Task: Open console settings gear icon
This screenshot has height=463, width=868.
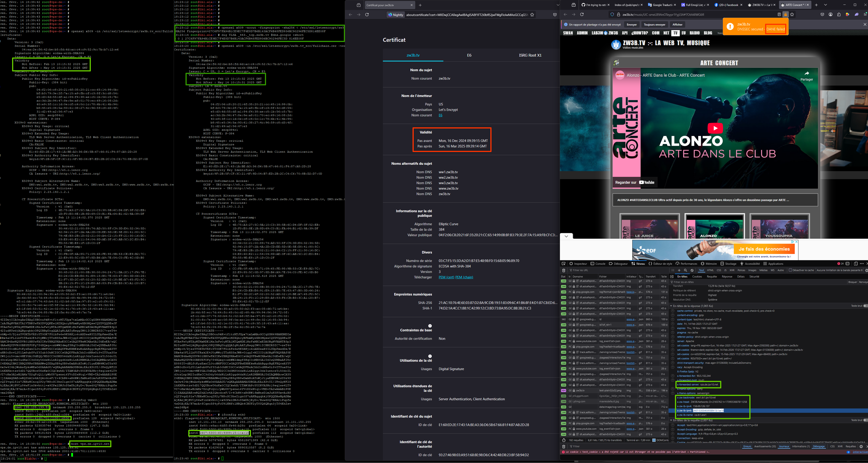Action: click(861, 447)
